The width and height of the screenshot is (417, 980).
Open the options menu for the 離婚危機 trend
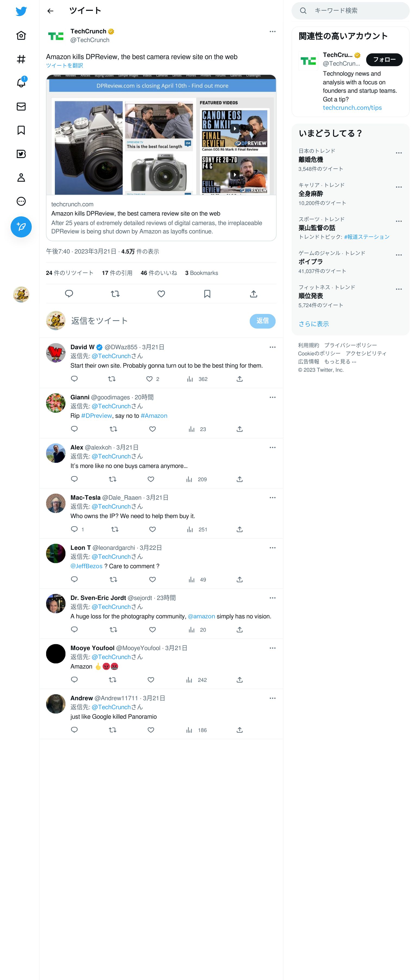(x=399, y=153)
